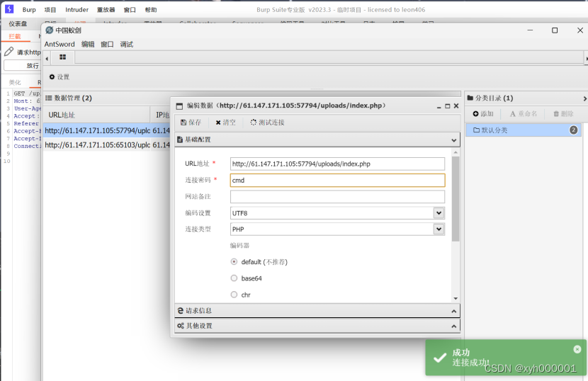Click the left tab scroll arrow
The width and height of the screenshot is (588, 381).
[x=47, y=59]
